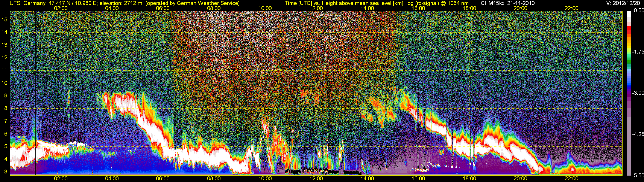Viewport: 644px width, 182px height.
Task: Click the "-0.50" color scale value
Action: 638,10
